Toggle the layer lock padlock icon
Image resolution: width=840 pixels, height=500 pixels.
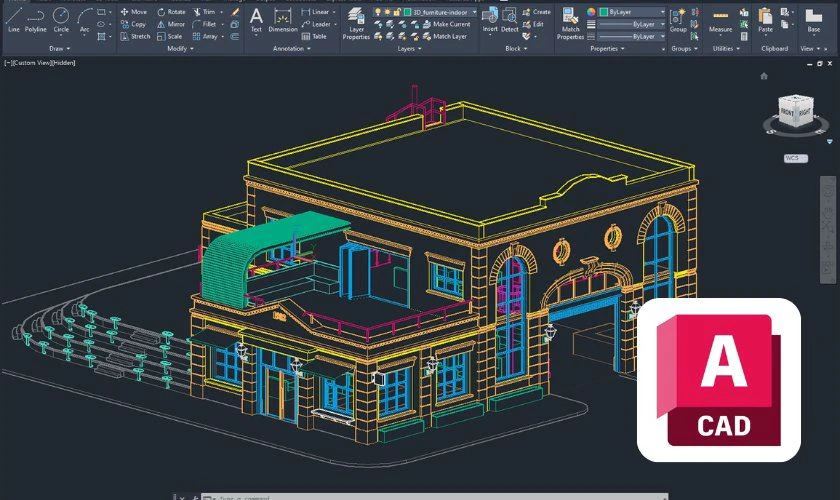click(x=396, y=11)
